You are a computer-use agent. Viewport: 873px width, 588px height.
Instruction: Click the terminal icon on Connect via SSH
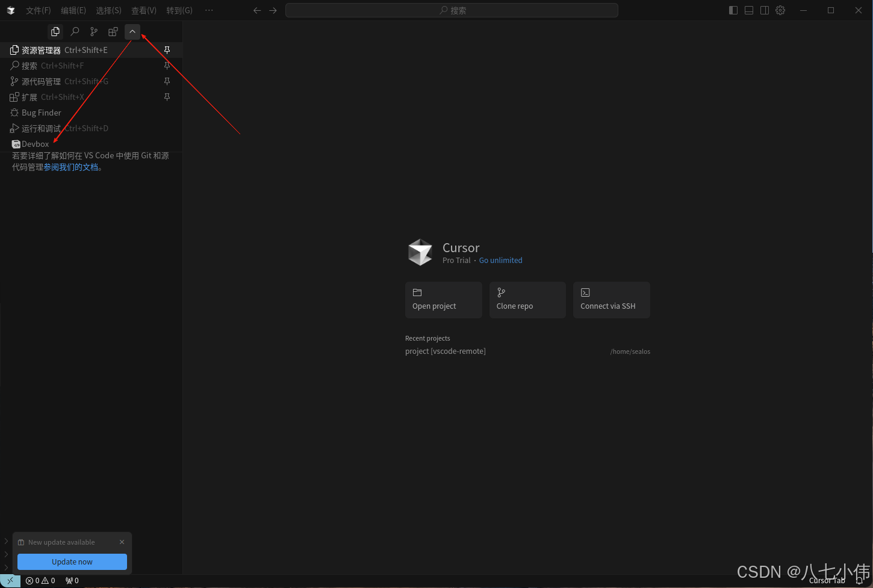[x=585, y=292]
